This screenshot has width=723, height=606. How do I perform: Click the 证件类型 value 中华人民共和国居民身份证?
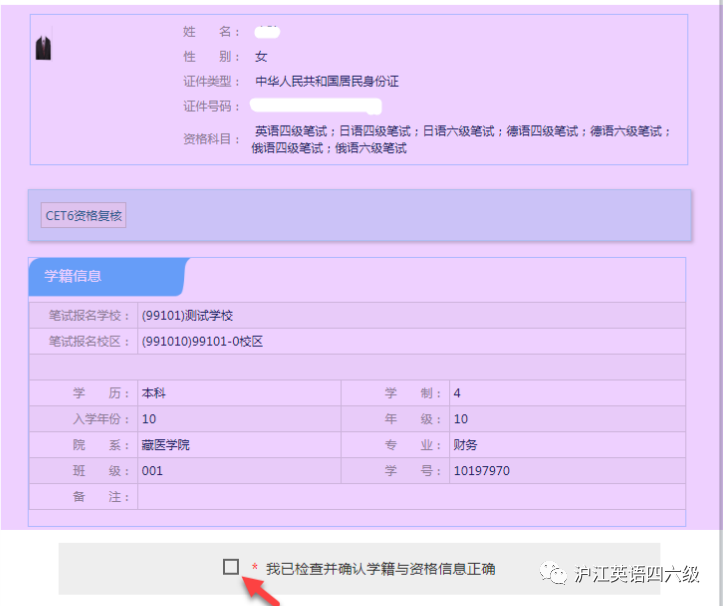pos(327,82)
